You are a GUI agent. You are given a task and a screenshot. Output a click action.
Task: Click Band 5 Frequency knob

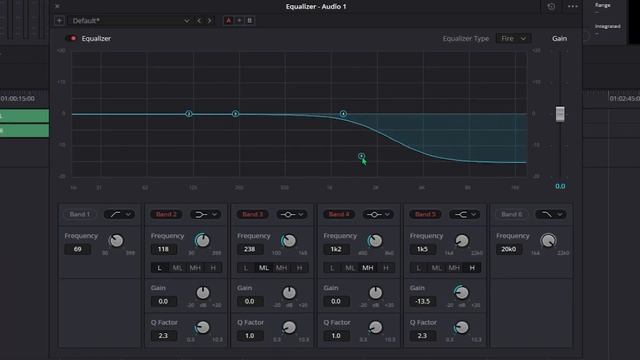point(462,241)
